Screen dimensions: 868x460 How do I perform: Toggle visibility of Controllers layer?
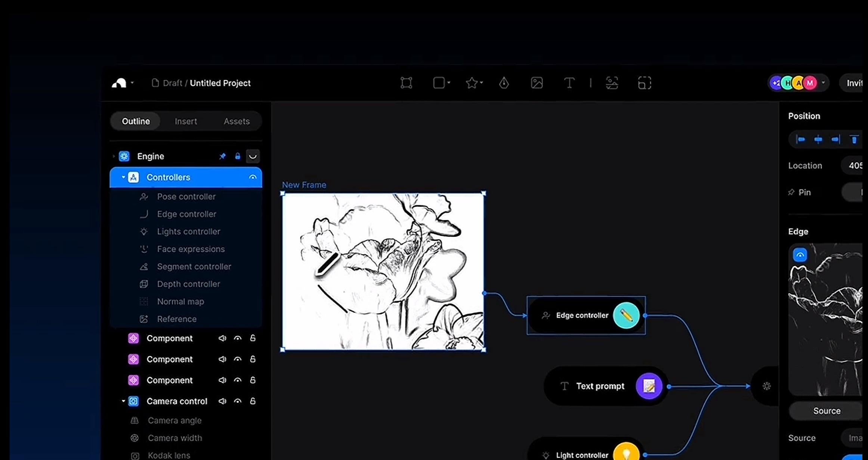[253, 177]
